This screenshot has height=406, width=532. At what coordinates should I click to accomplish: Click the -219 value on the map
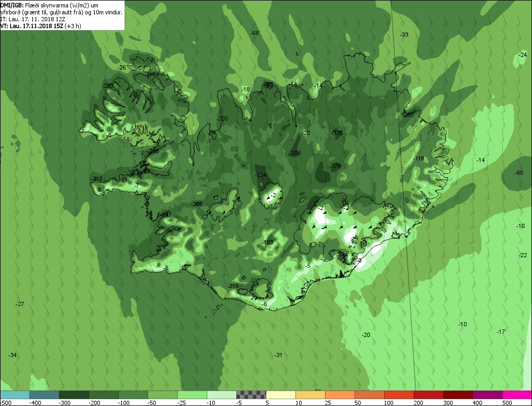click(x=233, y=286)
